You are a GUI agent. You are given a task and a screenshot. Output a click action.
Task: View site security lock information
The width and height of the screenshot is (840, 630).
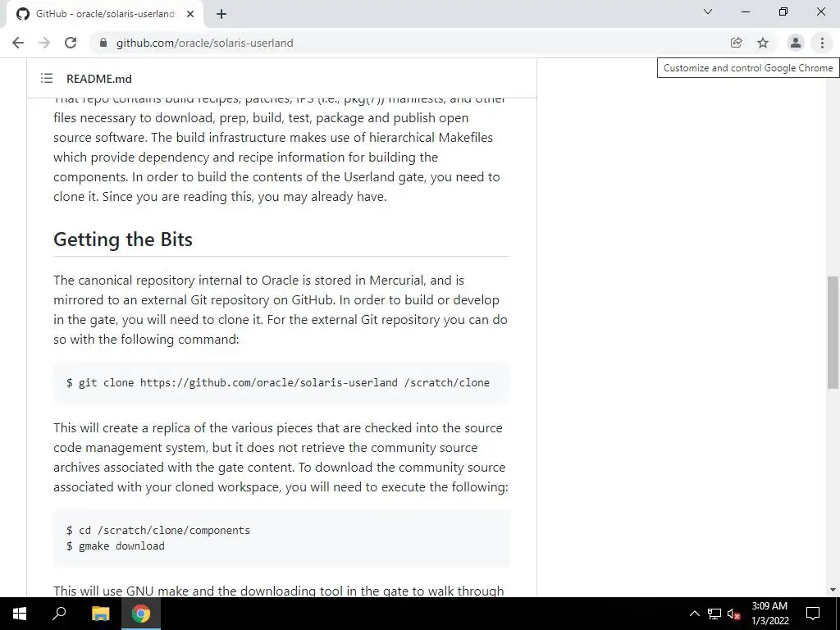(x=103, y=43)
